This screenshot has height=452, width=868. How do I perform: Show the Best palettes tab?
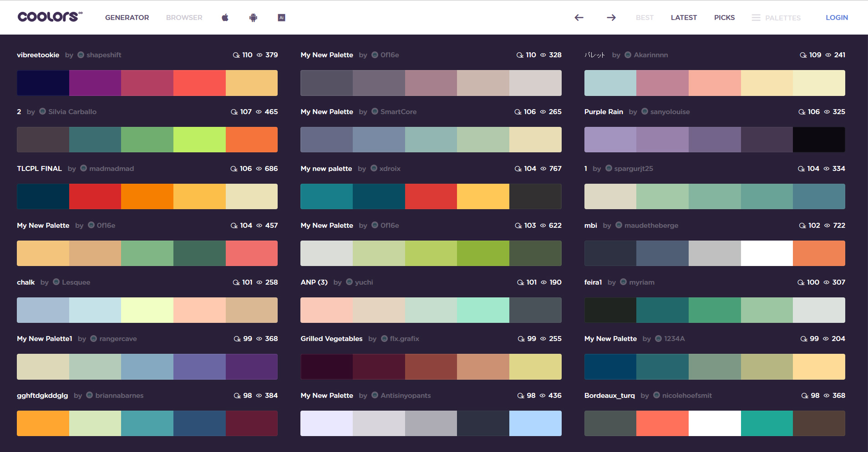click(x=645, y=18)
